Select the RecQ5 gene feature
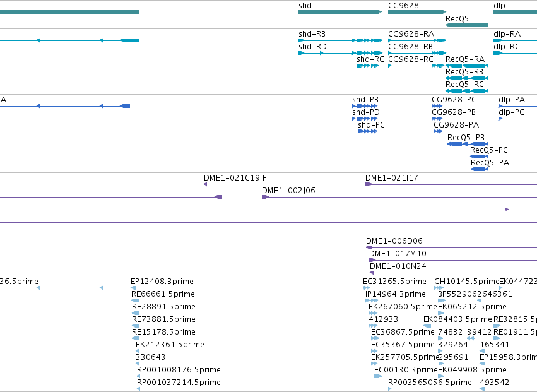Image resolution: width=537 pixels, height=392 pixels. pyautogui.click(x=466, y=25)
